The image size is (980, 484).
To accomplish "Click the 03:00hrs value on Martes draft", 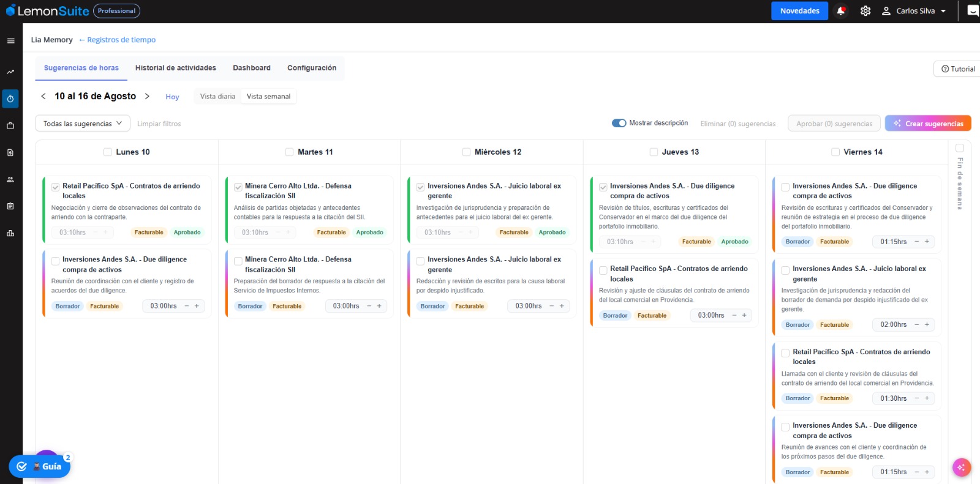I will tap(346, 306).
